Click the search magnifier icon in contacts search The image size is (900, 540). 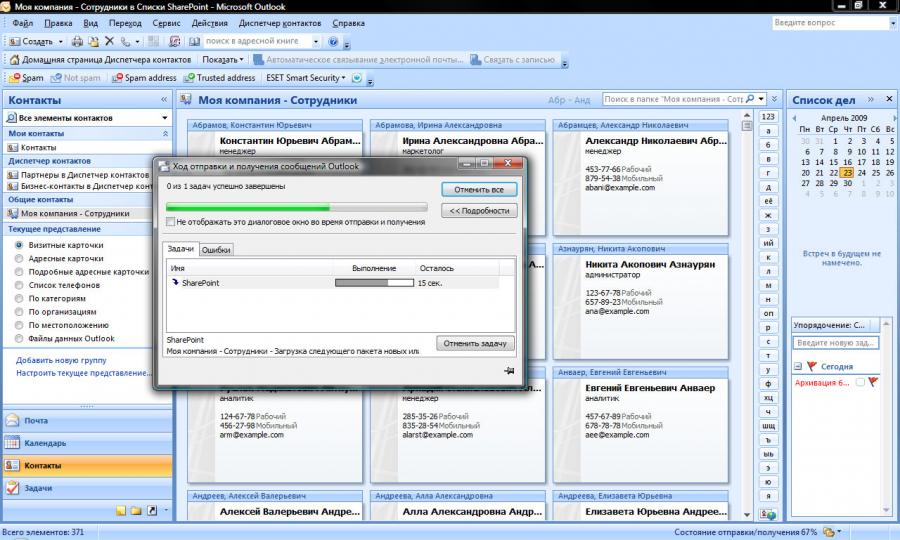[x=750, y=99]
